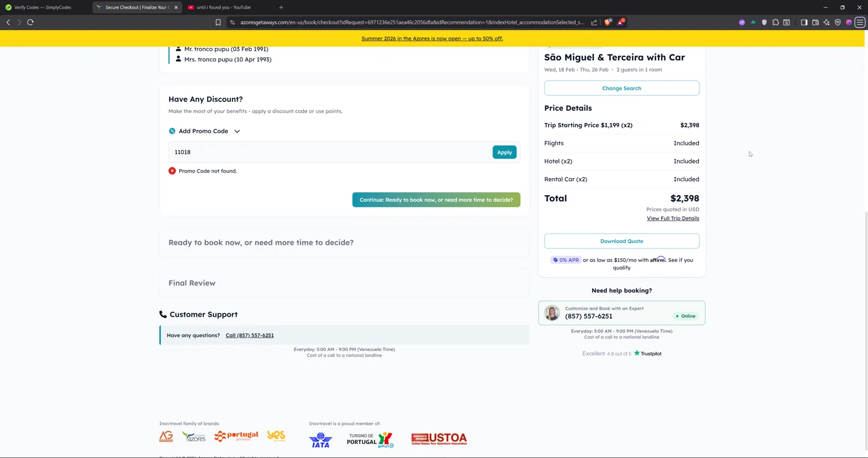Open the Summer 2026 Azores promo banner link
This screenshot has height=458, width=868.
pyautogui.click(x=432, y=38)
